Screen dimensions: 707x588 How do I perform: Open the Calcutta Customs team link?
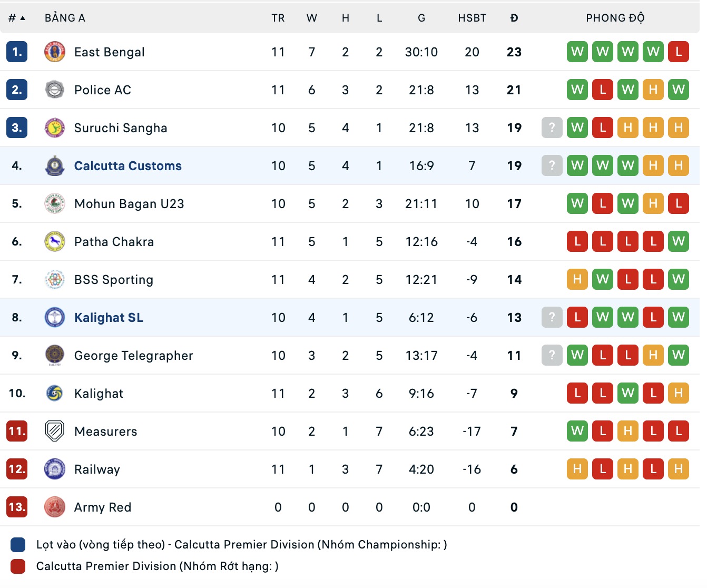128,166
